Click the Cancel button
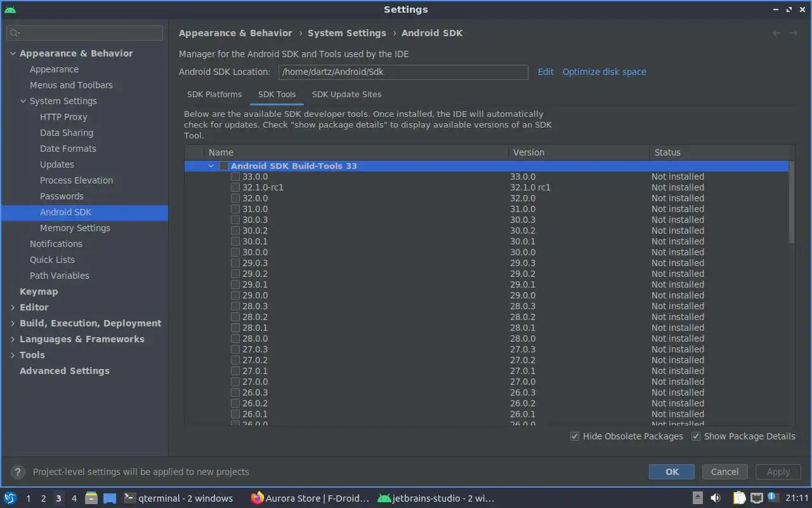Viewport: 812px width, 508px height. pyautogui.click(x=724, y=472)
